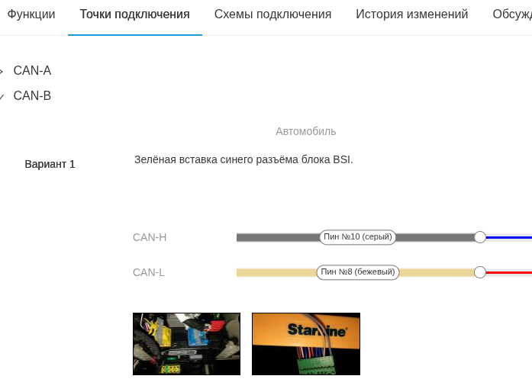
Task: Select the Точки подключения tab
Action: pyautogui.click(x=134, y=14)
